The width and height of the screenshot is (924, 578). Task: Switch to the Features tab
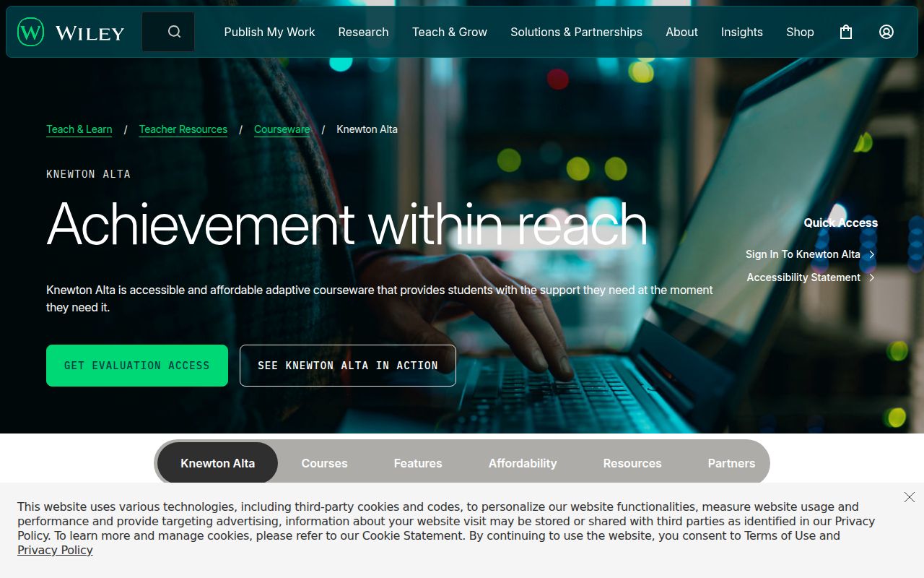click(x=418, y=463)
